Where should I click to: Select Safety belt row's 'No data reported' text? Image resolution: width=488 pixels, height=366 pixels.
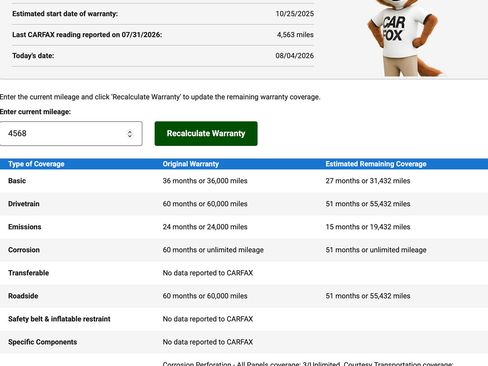pyautogui.click(x=208, y=319)
